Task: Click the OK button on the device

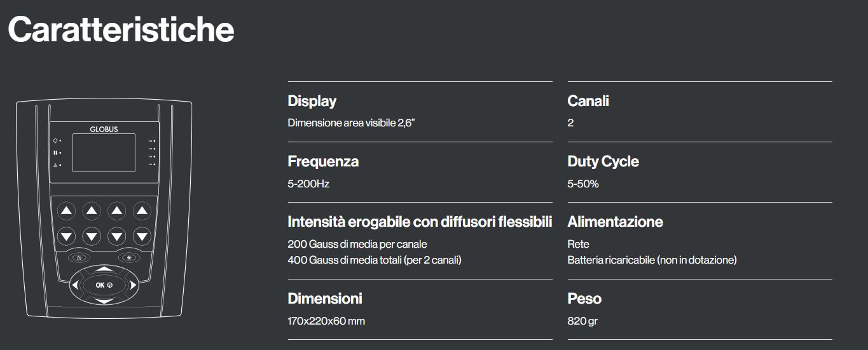Action: coord(104,285)
